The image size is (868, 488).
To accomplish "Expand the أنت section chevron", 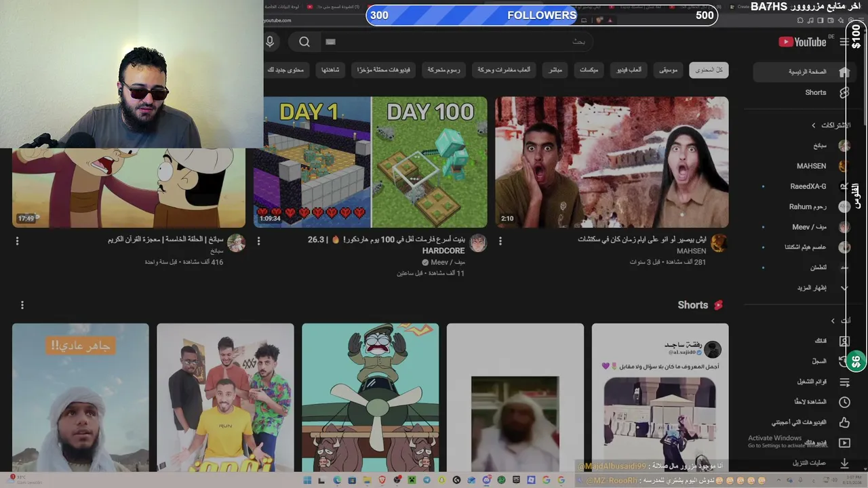I will tap(833, 321).
